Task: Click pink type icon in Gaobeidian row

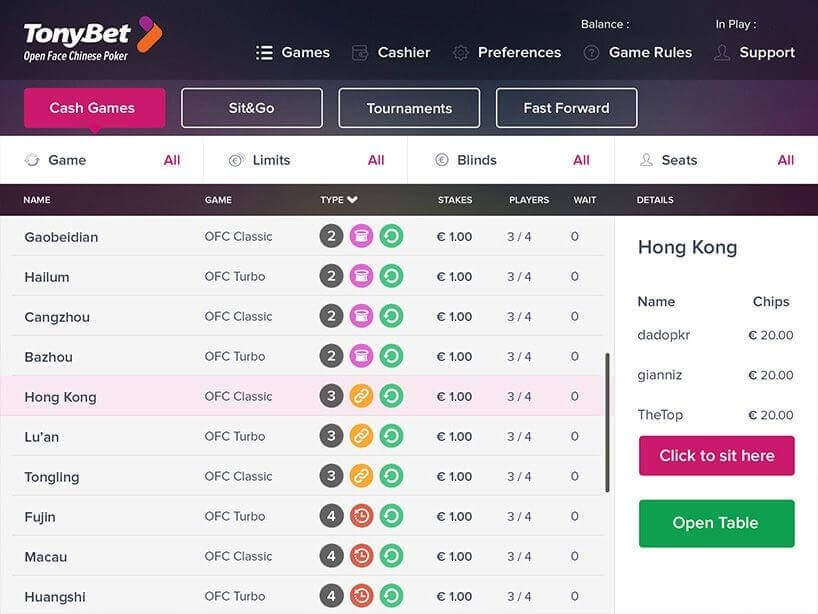Action: (361, 237)
